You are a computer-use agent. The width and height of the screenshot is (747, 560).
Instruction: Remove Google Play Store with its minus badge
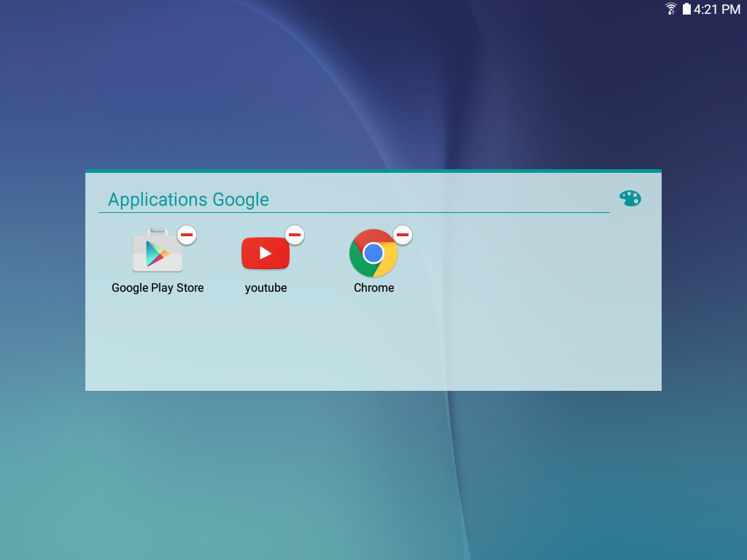tap(187, 235)
